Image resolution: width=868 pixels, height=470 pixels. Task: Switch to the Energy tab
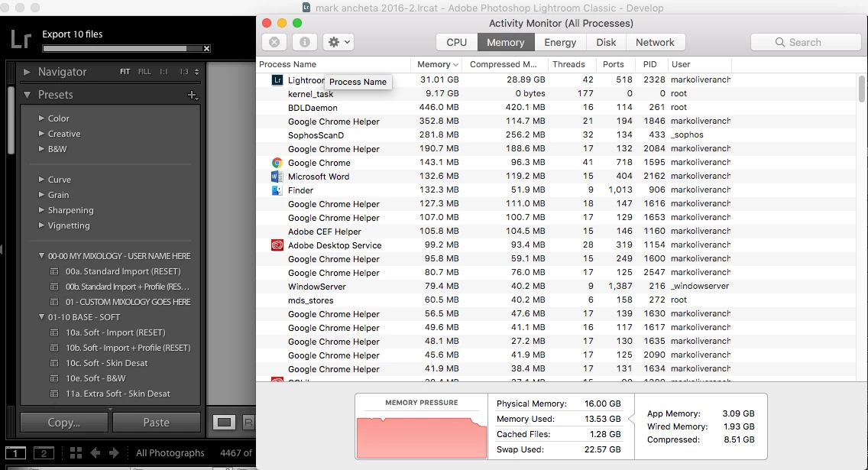[x=560, y=42]
